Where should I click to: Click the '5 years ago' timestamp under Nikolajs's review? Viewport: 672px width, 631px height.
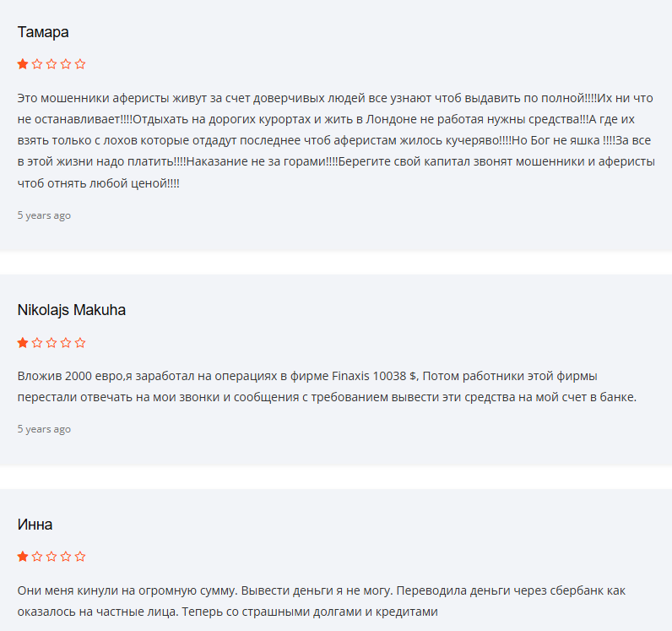point(44,429)
